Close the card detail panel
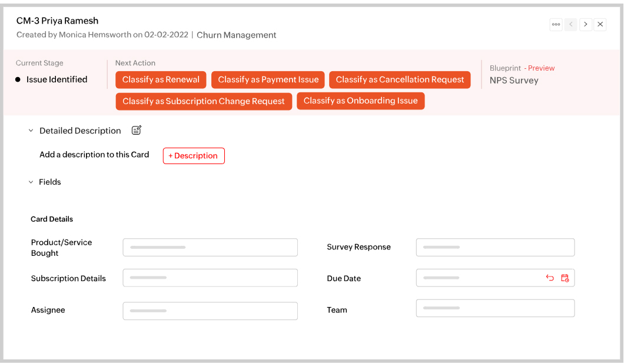The height and width of the screenshot is (364, 624). click(600, 24)
